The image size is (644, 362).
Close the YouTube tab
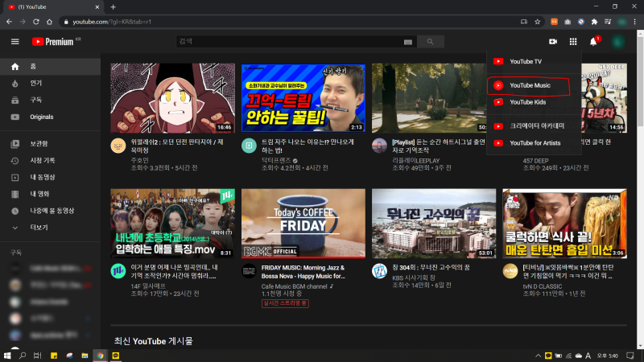click(97, 7)
